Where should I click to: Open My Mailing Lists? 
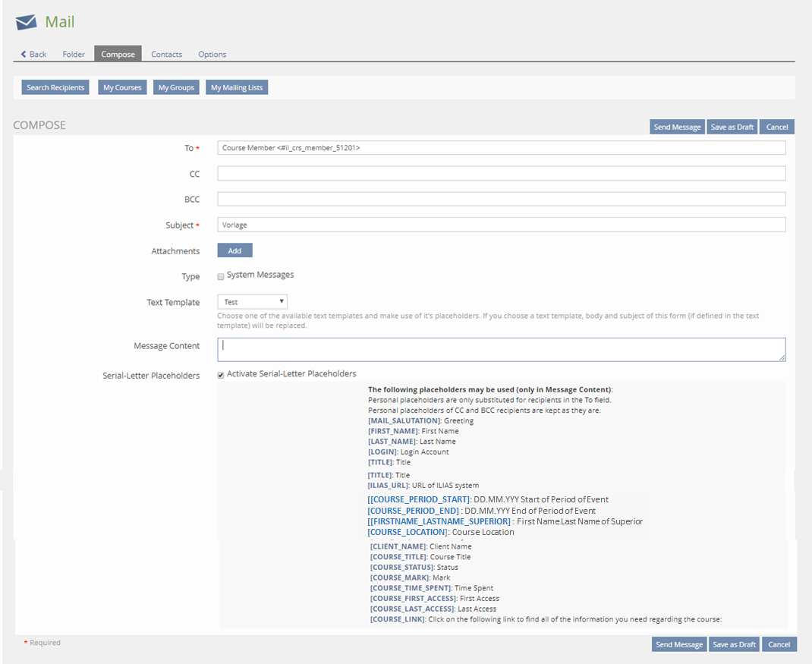237,87
